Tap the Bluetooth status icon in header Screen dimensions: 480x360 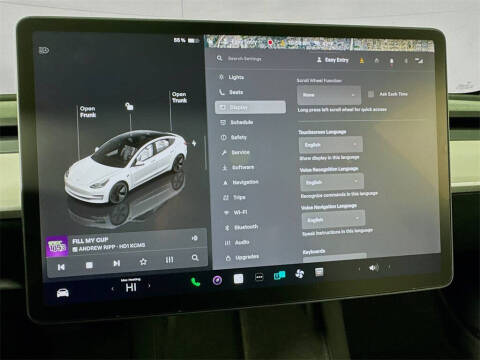[406, 61]
